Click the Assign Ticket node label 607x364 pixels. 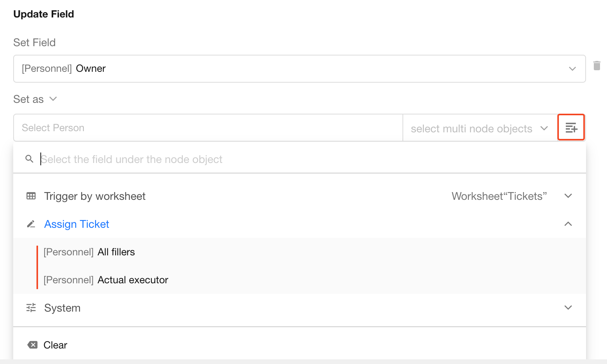(x=76, y=224)
